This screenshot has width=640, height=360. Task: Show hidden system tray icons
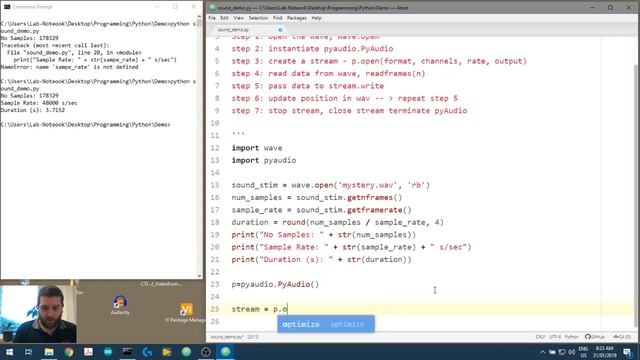[542, 352]
